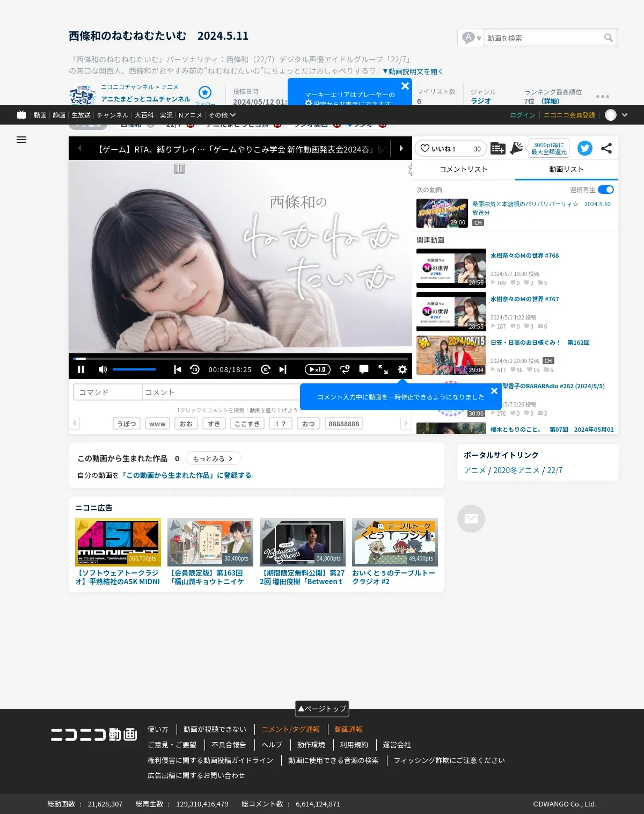The image size is (644, 814).
Task: Adjust the volume slider
Action: 134,369
